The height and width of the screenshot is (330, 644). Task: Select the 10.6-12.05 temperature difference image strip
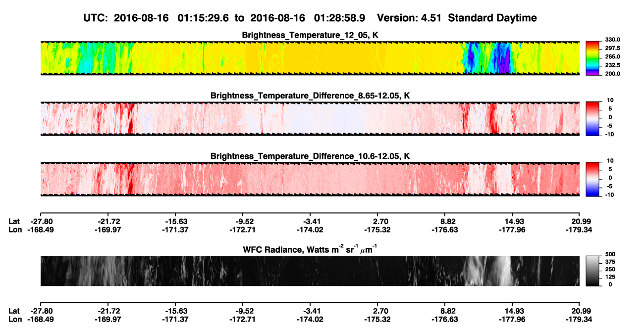tap(310, 179)
